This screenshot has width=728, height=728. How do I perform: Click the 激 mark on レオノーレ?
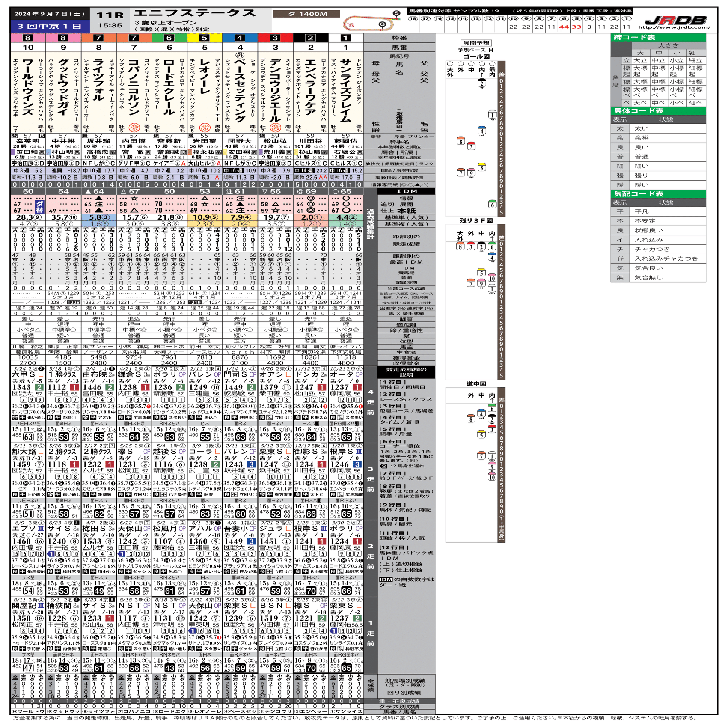(x=205, y=127)
